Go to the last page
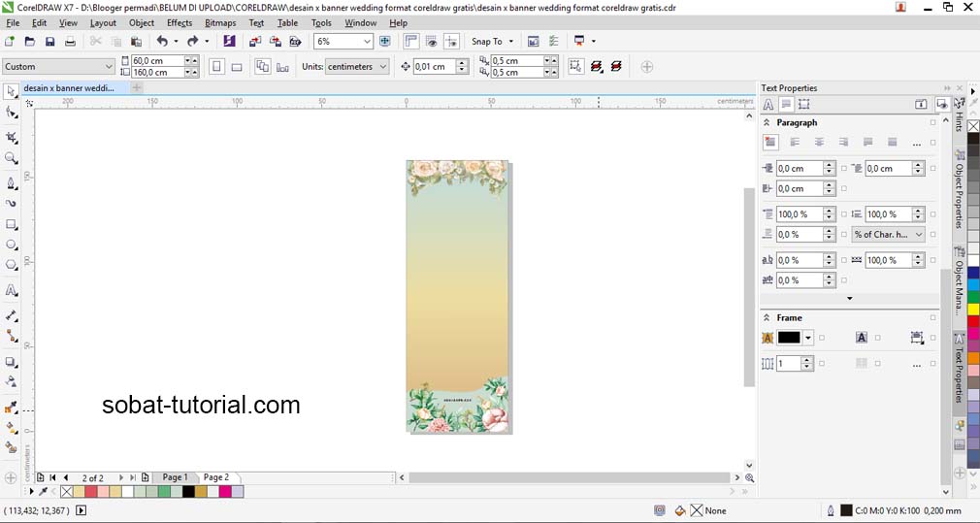980x523 pixels. tap(133, 477)
